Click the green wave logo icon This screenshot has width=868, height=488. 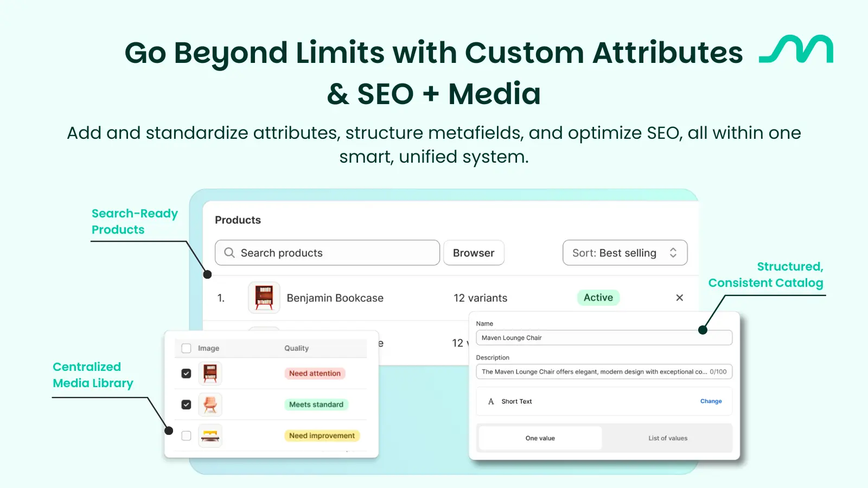point(796,49)
